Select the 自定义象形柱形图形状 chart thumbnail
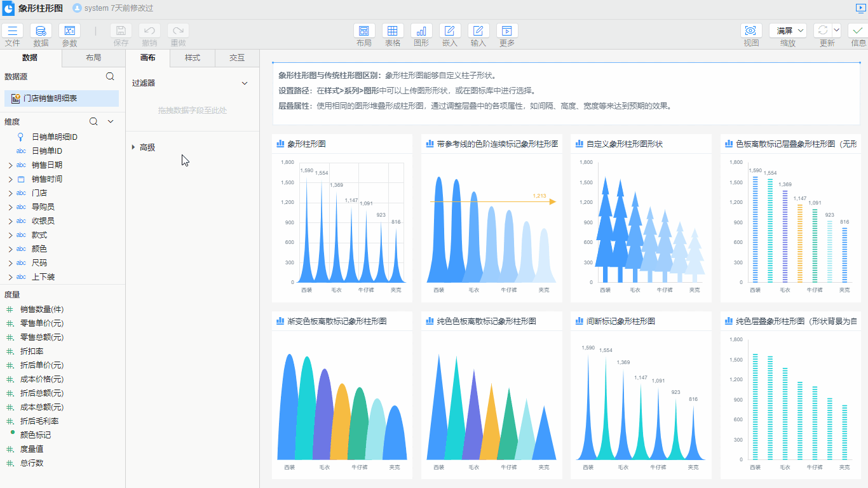Image resolution: width=868 pixels, height=488 pixels. [x=641, y=219]
